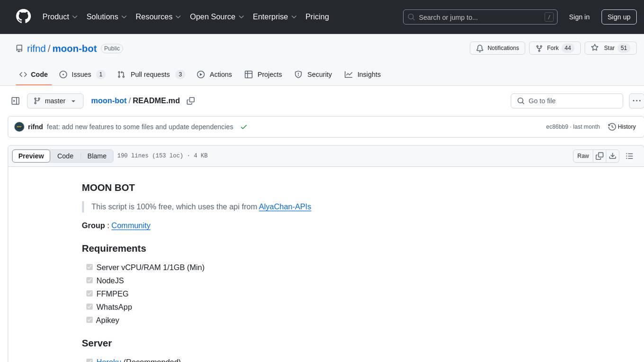Open the Projects tab

[x=263, y=74]
